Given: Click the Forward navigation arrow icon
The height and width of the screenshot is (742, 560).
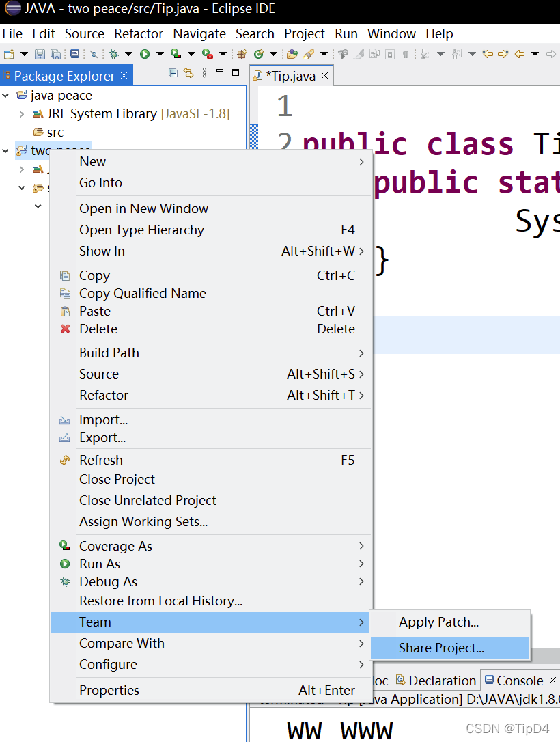Looking at the screenshot, I should 551,54.
